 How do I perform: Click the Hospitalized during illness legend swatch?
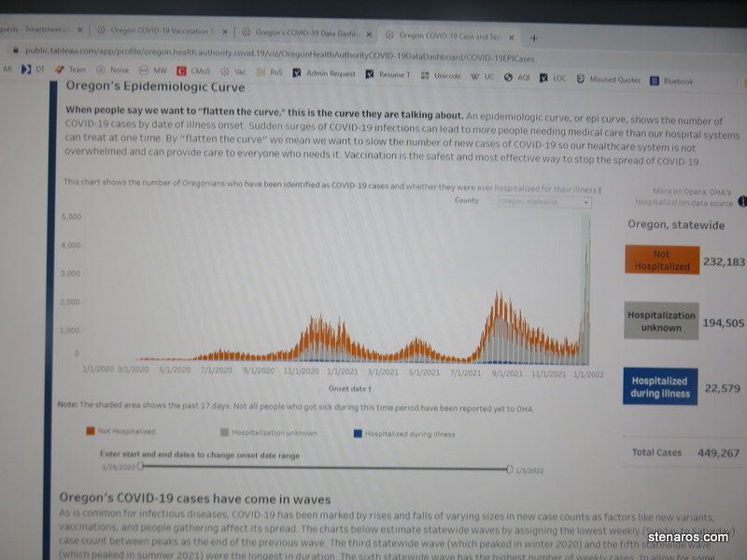click(358, 433)
